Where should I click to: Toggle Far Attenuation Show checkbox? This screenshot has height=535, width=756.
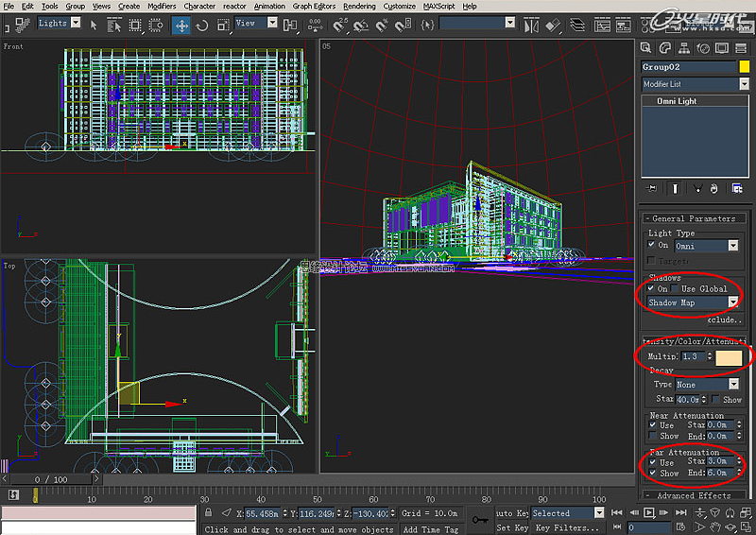pos(652,473)
